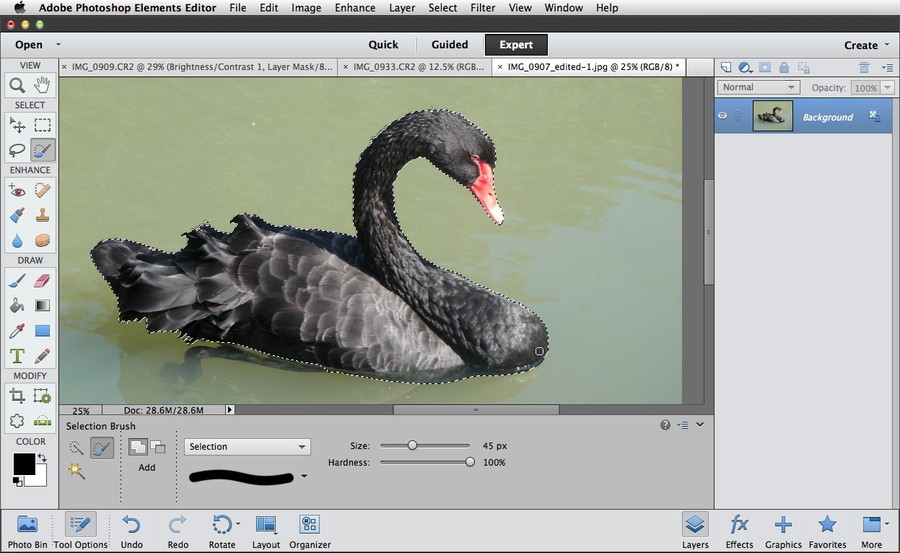Image resolution: width=900 pixels, height=553 pixels.
Task: Switch to Quick Selection option in tool options
Action: click(x=76, y=448)
